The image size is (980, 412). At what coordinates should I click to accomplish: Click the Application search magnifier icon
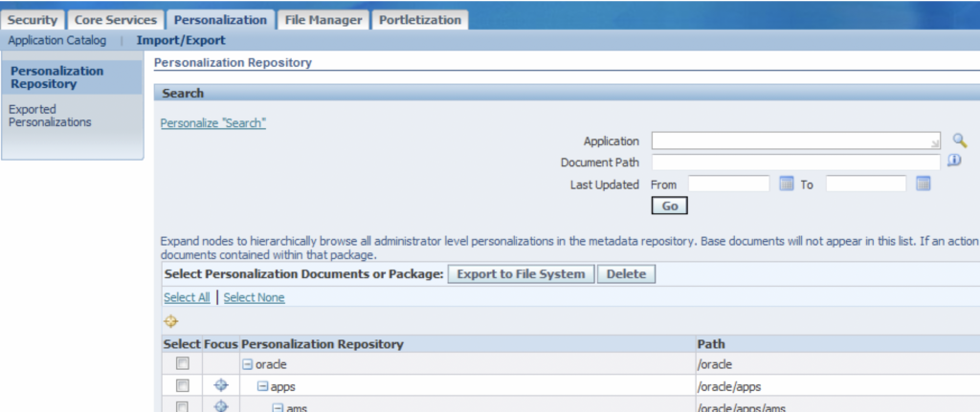pos(960,141)
